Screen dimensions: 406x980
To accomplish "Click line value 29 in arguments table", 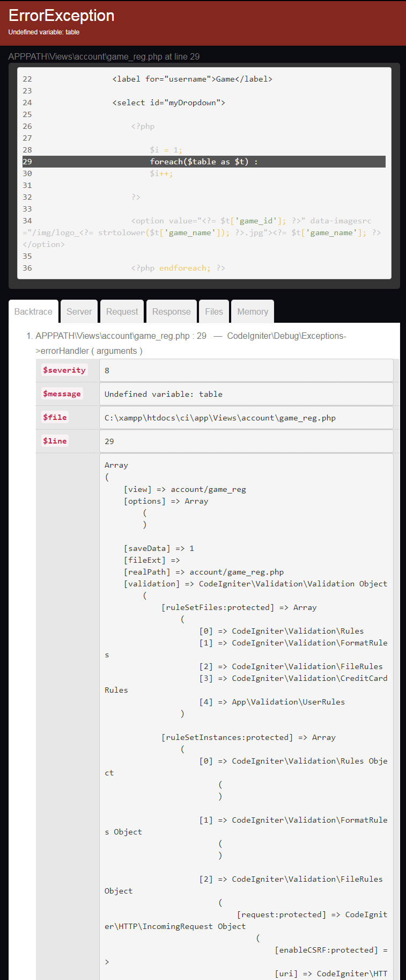I will coord(246,441).
